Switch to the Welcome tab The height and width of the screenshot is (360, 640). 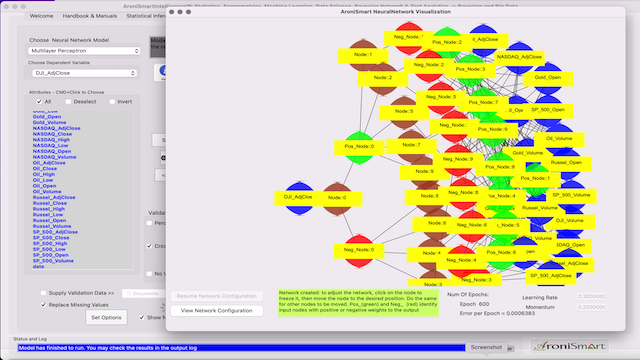click(41, 16)
